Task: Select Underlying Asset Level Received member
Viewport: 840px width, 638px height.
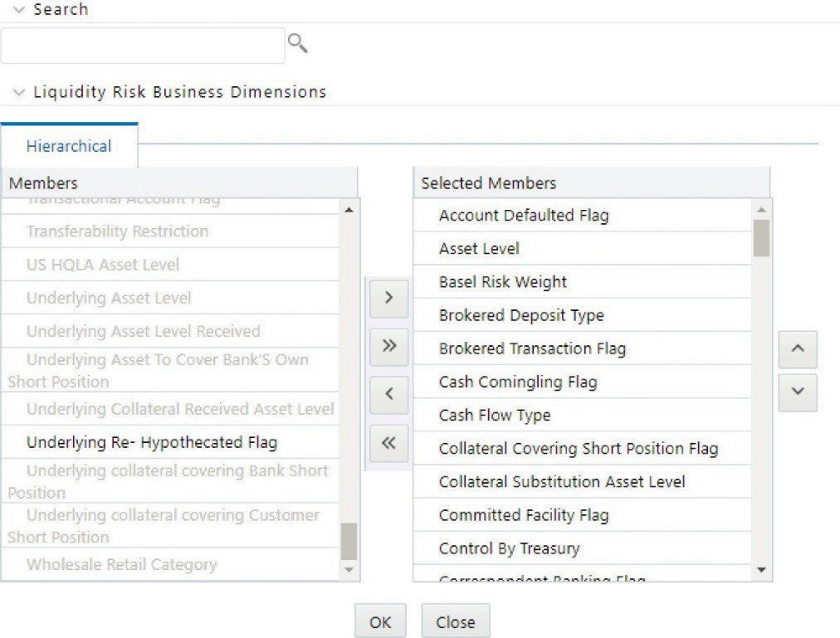Action: (x=170, y=331)
